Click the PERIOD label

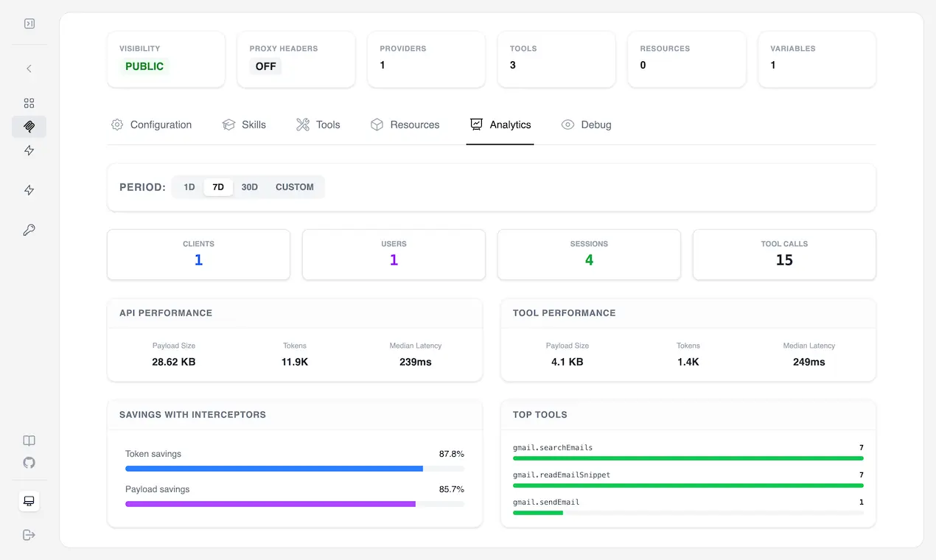click(142, 187)
